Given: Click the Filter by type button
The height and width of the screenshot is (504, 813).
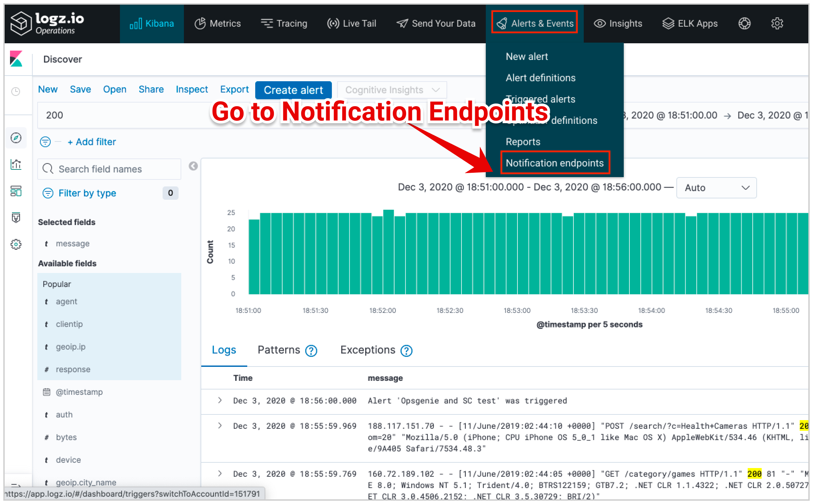Looking at the screenshot, I should click(87, 193).
